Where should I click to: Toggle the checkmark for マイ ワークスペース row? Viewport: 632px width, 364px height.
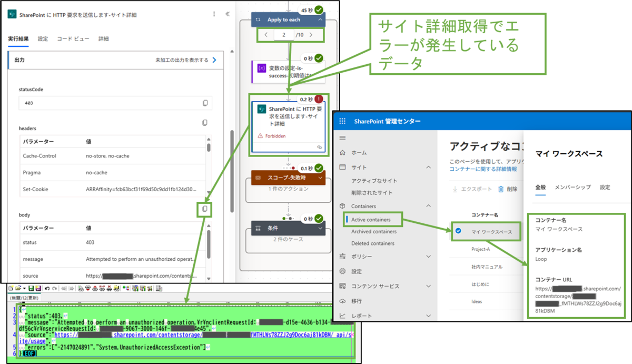tap(458, 231)
